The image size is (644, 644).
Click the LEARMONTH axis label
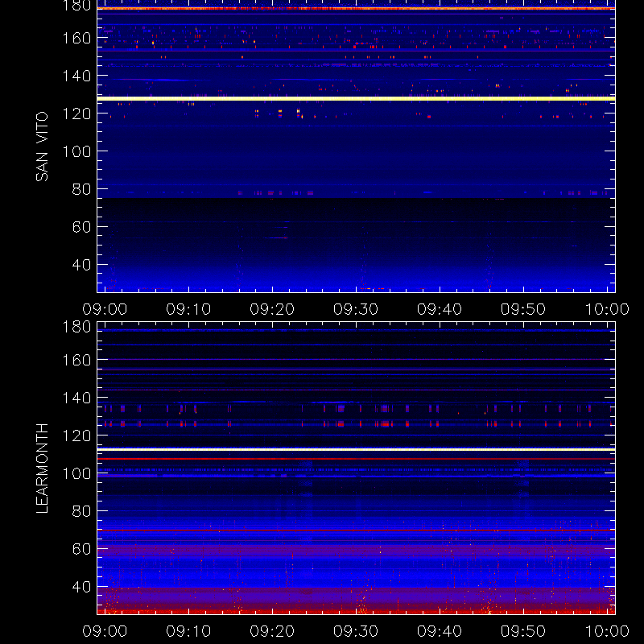coord(42,469)
